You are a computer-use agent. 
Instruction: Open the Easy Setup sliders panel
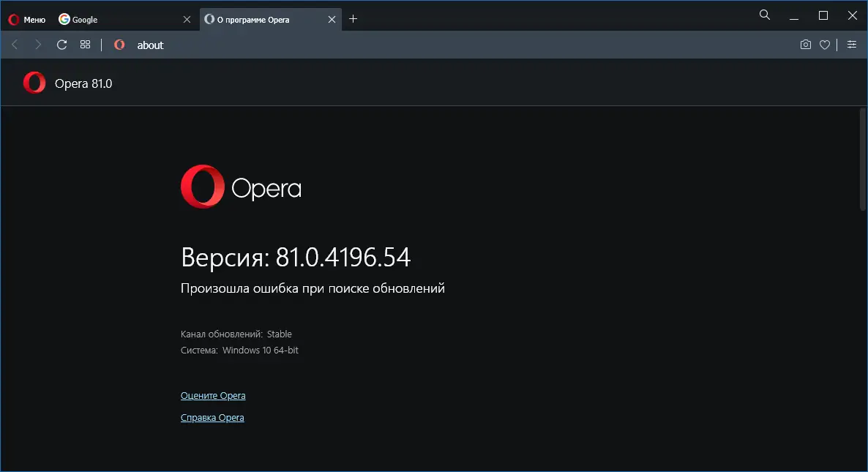click(852, 45)
